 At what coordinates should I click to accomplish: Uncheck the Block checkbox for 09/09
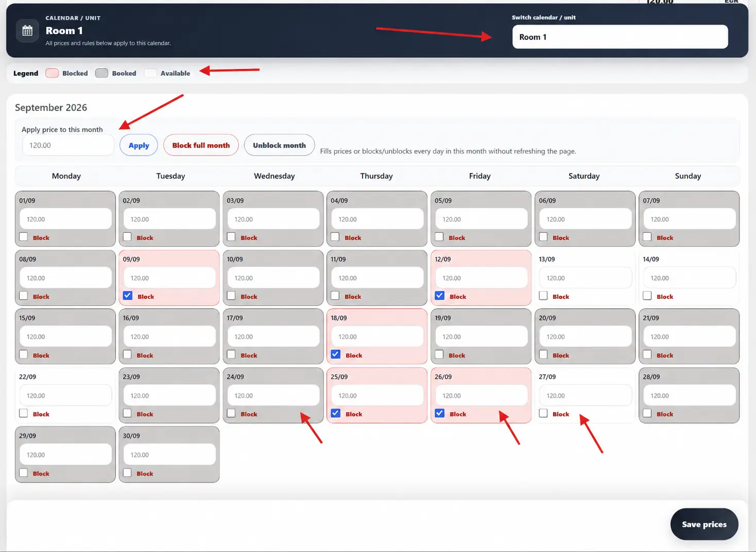(128, 296)
